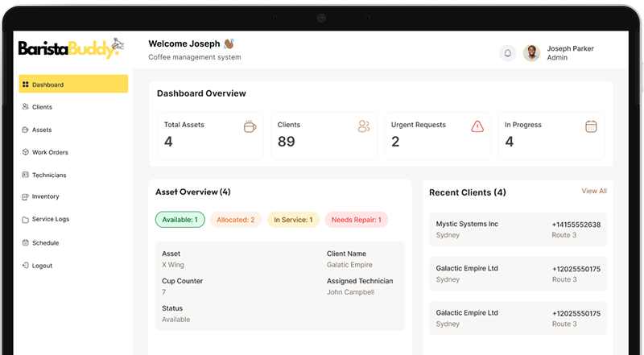Click the waving hand emoji beside Welcome Joseph
The width and height of the screenshot is (644, 355).
[229, 43]
